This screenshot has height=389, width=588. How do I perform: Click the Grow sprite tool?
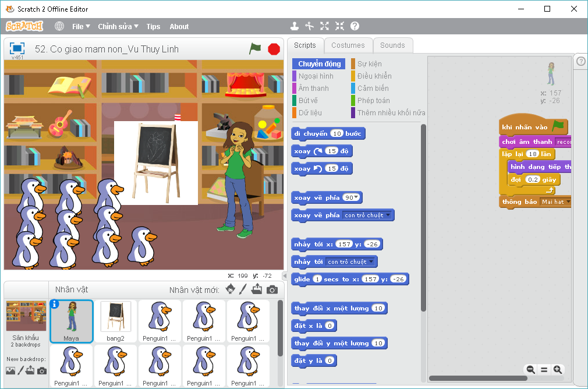coord(325,26)
